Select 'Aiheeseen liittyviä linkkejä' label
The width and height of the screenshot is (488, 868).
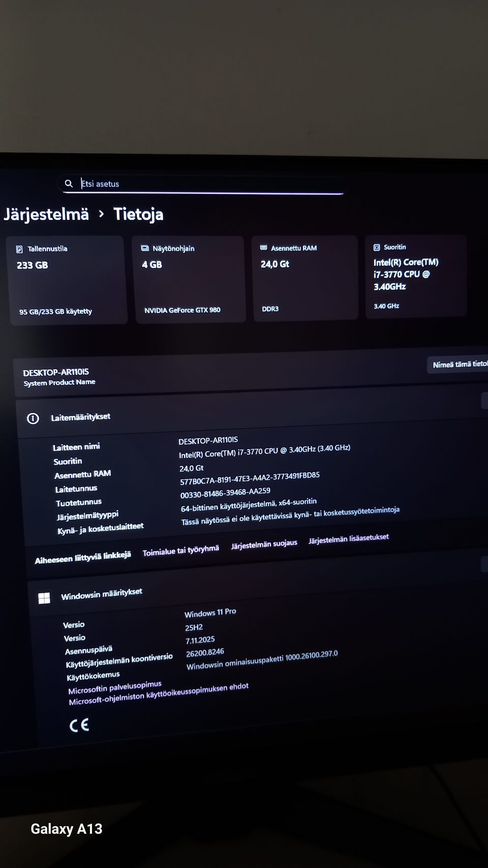click(x=83, y=558)
